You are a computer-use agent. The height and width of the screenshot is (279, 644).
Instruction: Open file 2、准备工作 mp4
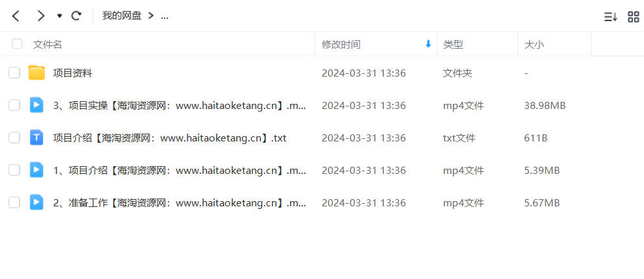(x=180, y=203)
